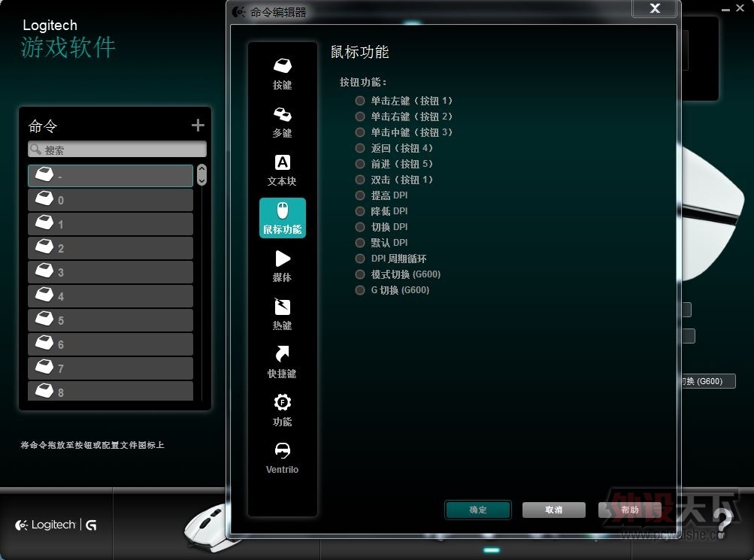Open the Ventrilo category
This screenshot has width=754, height=560.
pos(282,459)
